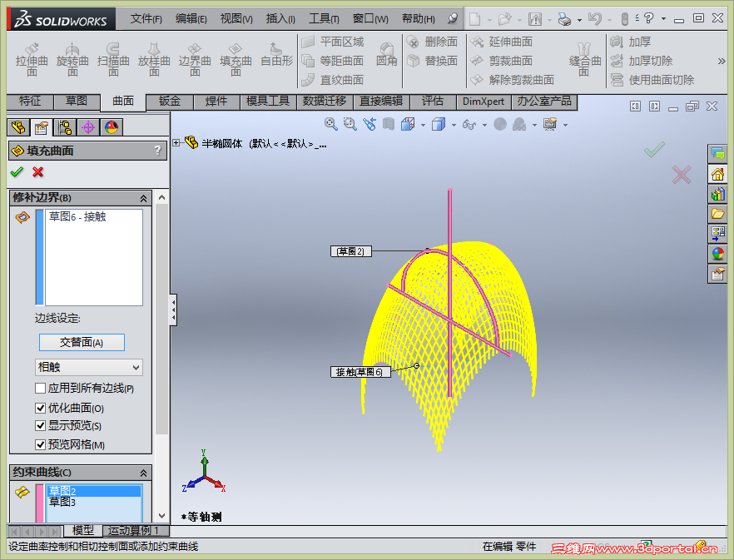Collapse the 约束曲线(C) section
The image size is (734, 560).
coord(143,473)
